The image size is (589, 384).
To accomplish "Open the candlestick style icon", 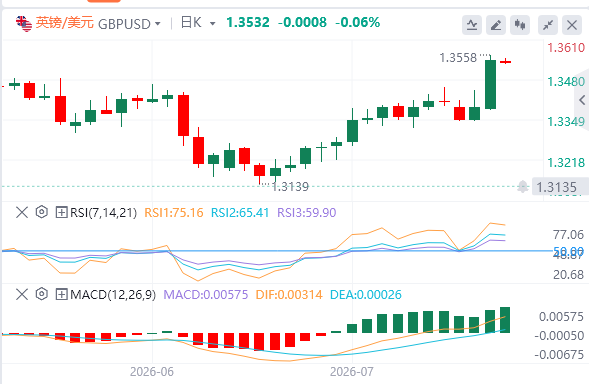I will point(520,25).
